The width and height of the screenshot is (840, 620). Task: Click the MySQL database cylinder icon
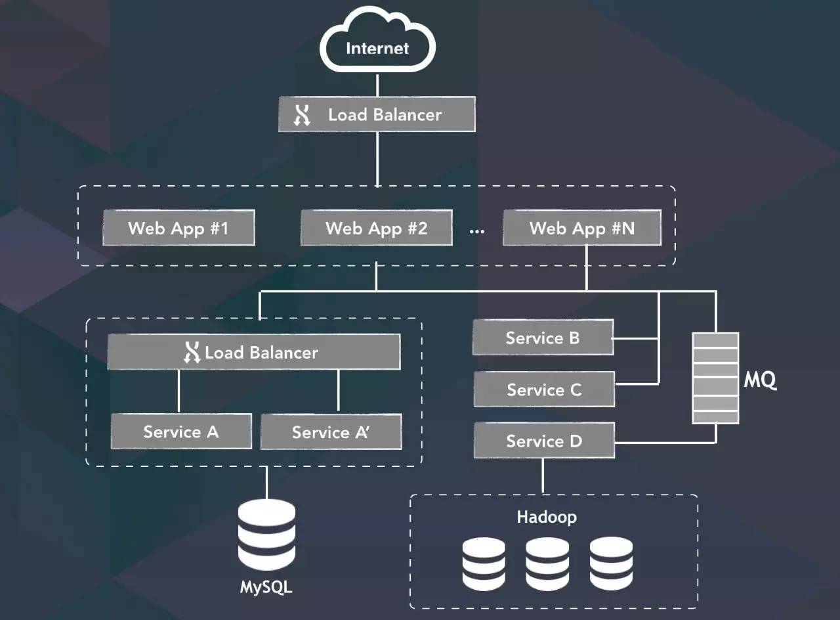[x=266, y=535]
